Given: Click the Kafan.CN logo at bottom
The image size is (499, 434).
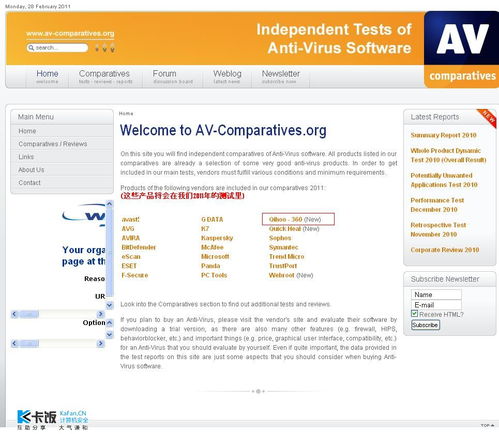Looking at the screenshot, I should 53,420.
